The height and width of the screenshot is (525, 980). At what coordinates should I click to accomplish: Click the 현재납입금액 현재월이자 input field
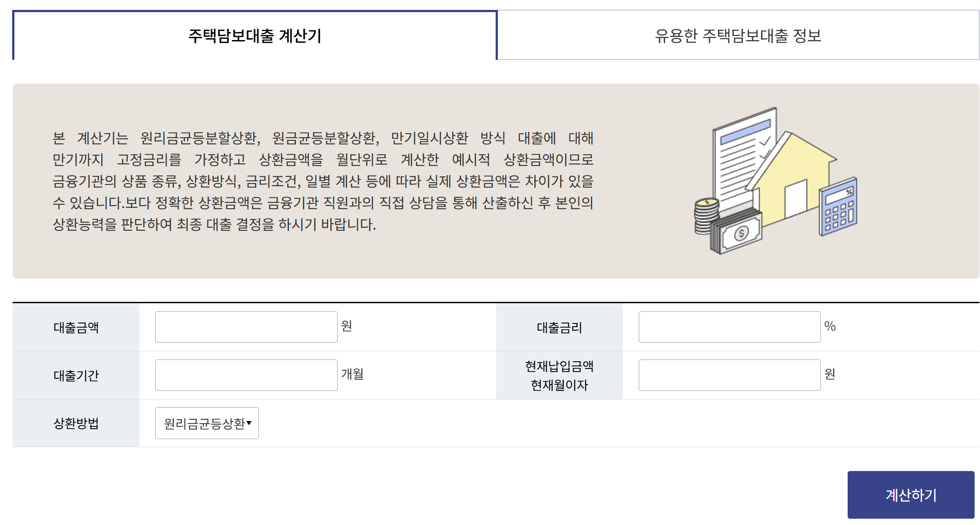(x=728, y=375)
